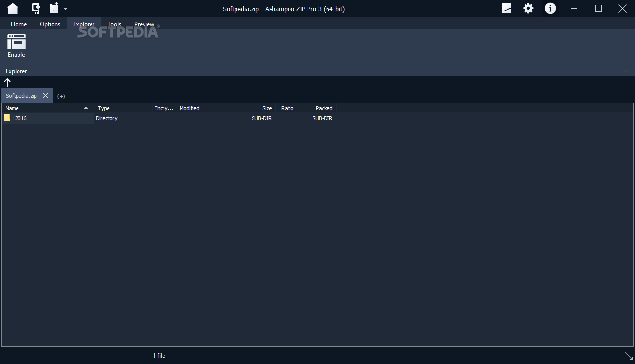635x364 pixels.
Task: Switch to the Options ribbon tab
Action: (x=50, y=24)
